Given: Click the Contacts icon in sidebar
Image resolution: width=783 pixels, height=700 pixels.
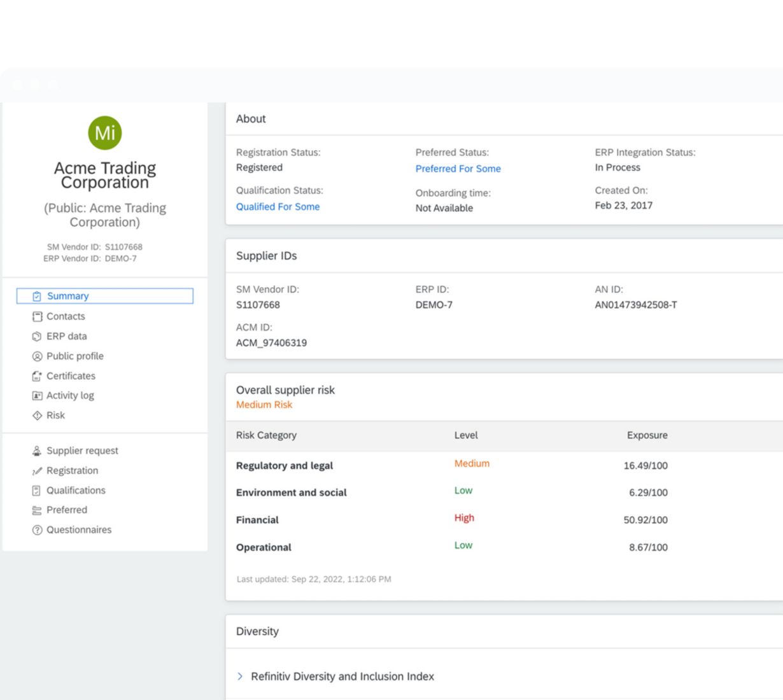Looking at the screenshot, I should (37, 316).
